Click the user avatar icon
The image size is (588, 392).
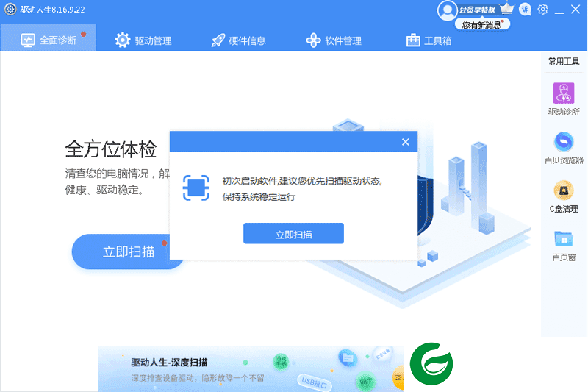(447, 10)
